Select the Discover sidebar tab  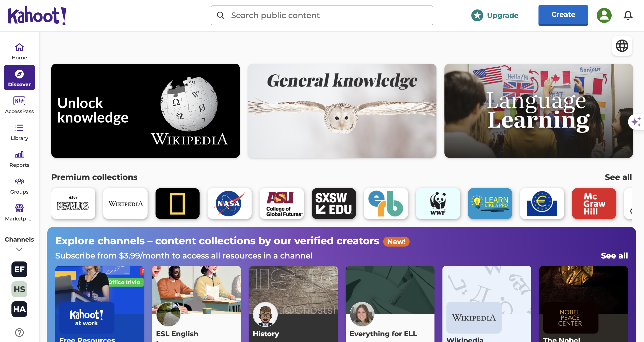pyautogui.click(x=19, y=78)
